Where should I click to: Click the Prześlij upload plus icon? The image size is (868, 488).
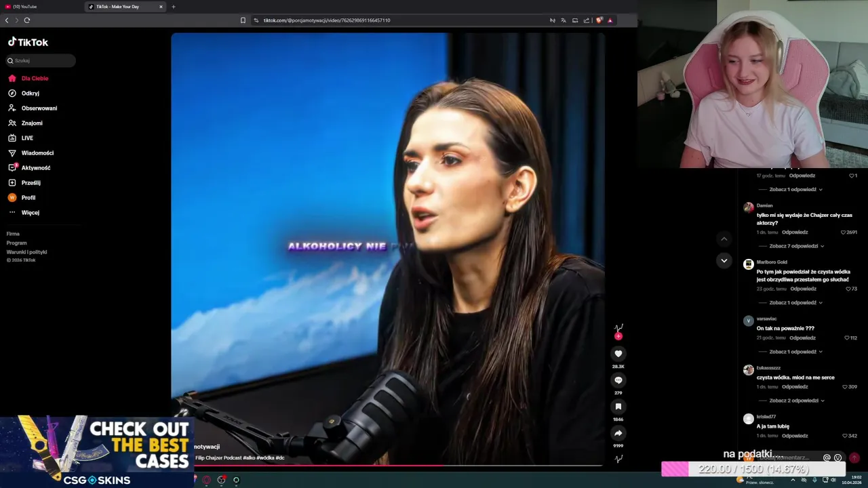(12, 183)
